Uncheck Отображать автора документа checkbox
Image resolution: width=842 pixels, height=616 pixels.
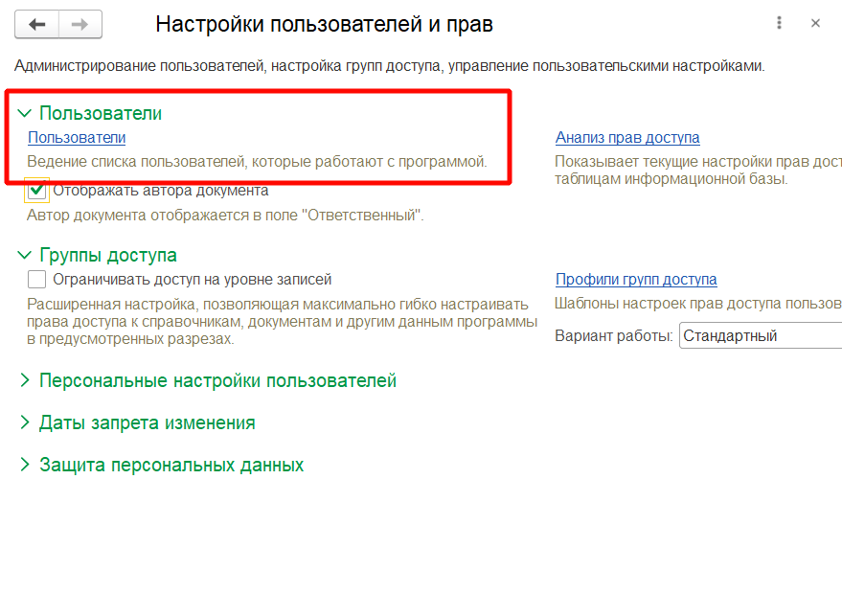pos(37,191)
